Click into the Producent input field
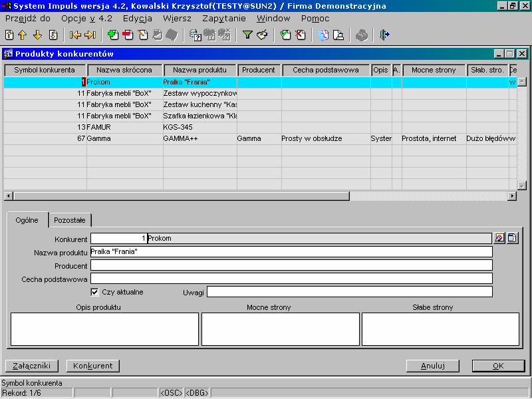Image resolution: width=532 pixels, height=399 pixels. 291,265
